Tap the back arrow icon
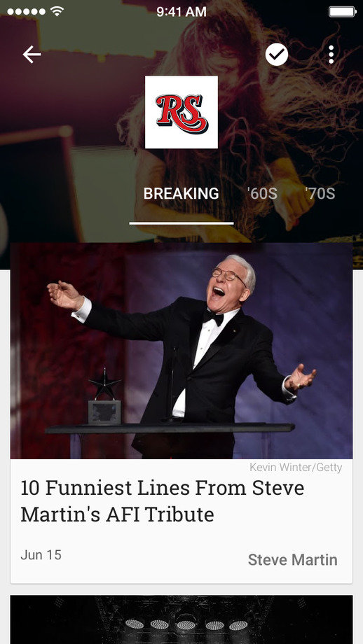This screenshot has height=644, width=363. click(x=32, y=55)
